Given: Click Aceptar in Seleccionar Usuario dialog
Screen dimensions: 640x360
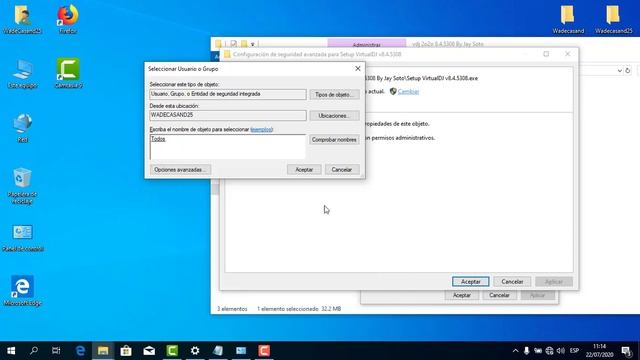Looking at the screenshot, I should 304,169.
